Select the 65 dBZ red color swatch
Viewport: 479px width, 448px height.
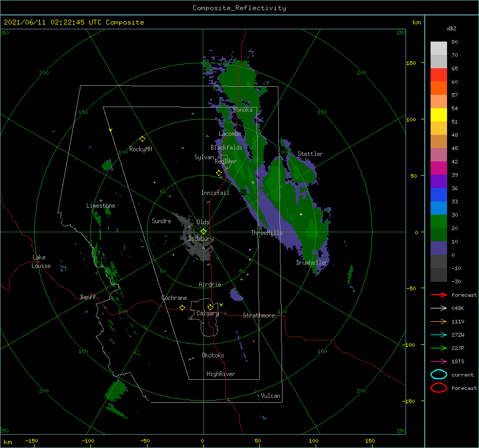coord(439,75)
